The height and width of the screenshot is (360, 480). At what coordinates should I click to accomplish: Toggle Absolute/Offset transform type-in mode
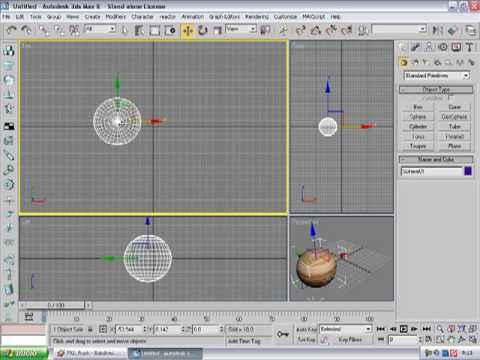pyautogui.click(x=103, y=329)
